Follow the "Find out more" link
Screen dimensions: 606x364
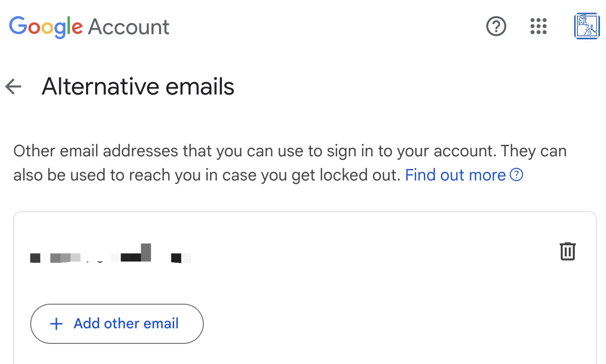[x=455, y=175]
